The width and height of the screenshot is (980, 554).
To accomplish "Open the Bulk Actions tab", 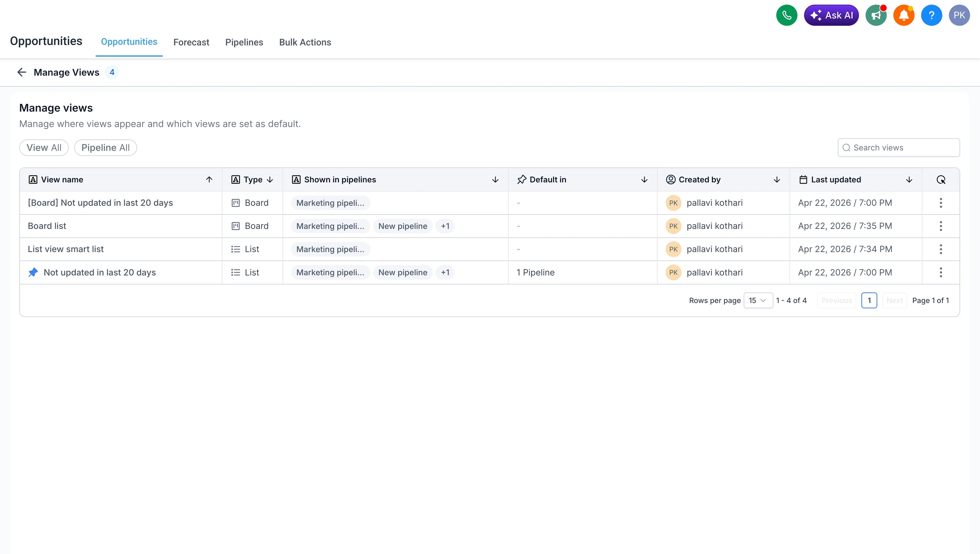I will [x=305, y=42].
